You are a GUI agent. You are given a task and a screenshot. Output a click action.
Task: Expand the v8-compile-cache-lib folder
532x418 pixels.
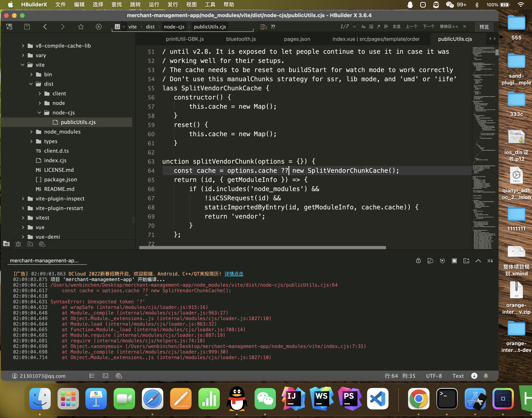[23, 46]
